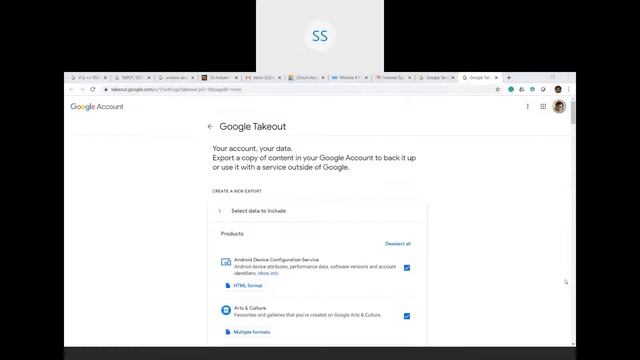Click Android Device Configuration Service title

click(276, 260)
